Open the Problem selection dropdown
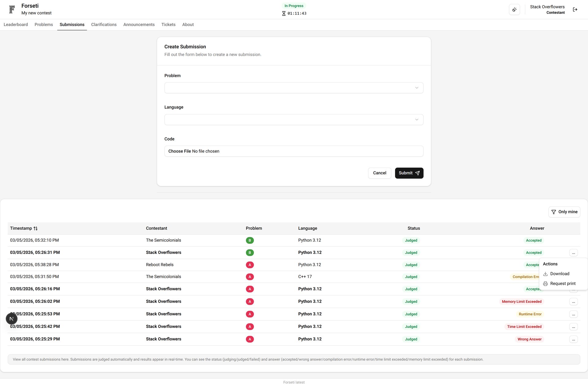Viewport: 588px width, 386px height. coord(294,88)
